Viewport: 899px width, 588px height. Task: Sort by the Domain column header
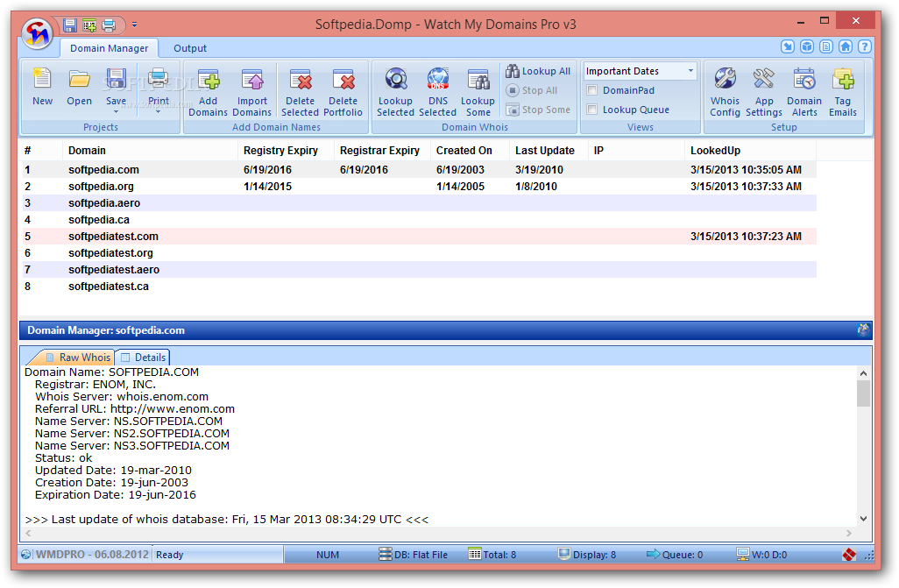pyautogui.click(x=150, y=151)
